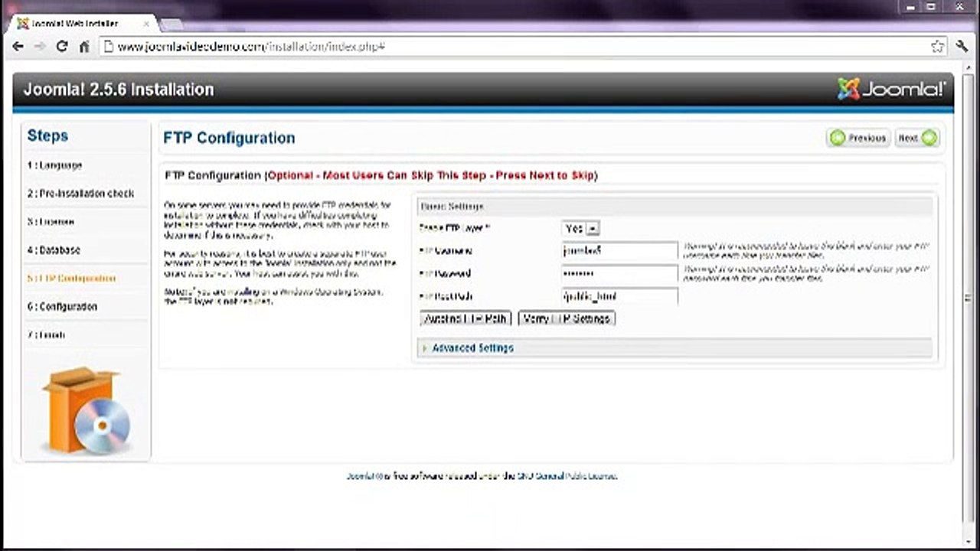Click the browser forward arrow
The width and height of the screenshot is (980, 551).
coord(41,47)
